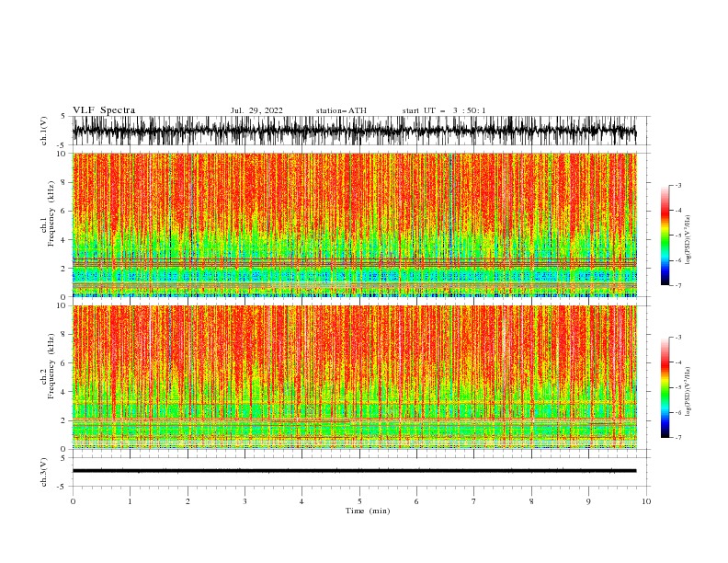Click the ch.1 spectrogram color bar
Image resolution: width=728 pixels, height=563 pixels.
coord(665,236)
